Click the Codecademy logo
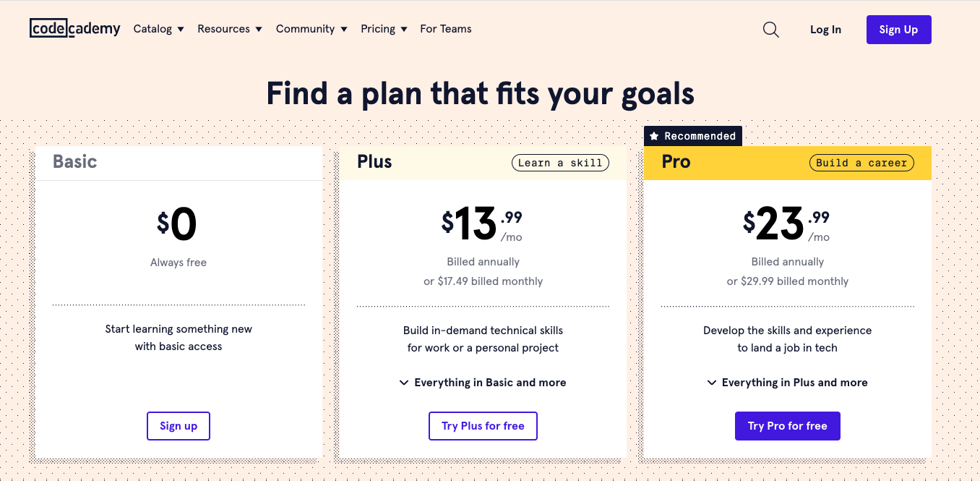The height and width of the screenshot is (481, 980). (x=74, y=29)
